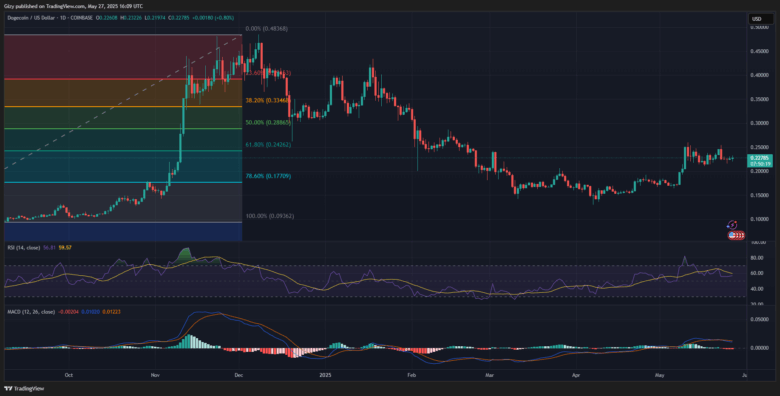Screen dimensions: 780x396
Task: Click the 0.35000 price scale value
Action: point(759,99)
